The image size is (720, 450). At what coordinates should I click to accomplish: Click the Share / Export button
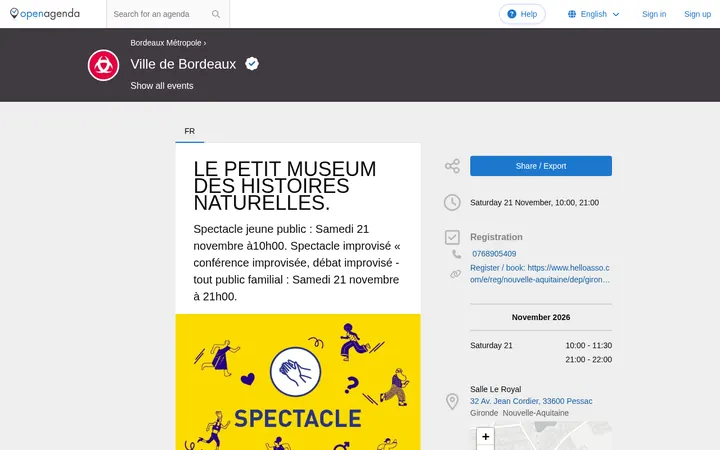(x=540, y=166)
